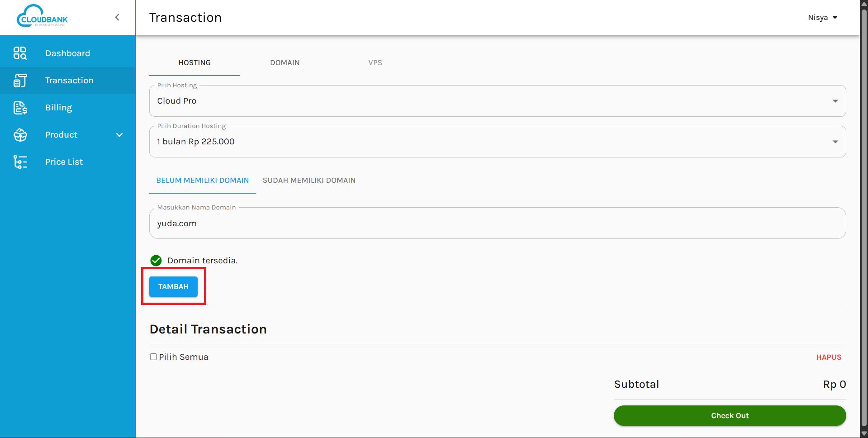Click the CloudBank logo
Image resolution: width=868 pixels, height=438 pixels.
point(42,17)
